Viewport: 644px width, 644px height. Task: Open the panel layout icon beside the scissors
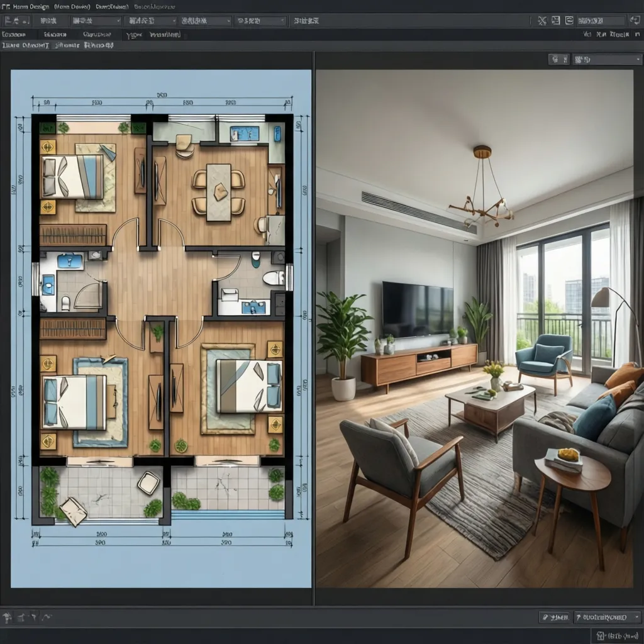pyautogui.click(x=555, y=20)
